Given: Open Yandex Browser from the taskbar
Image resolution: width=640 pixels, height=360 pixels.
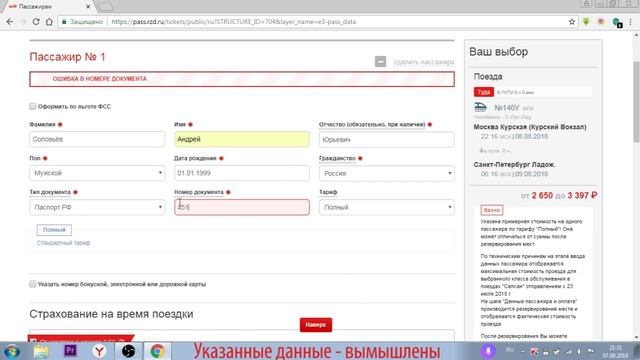Looking at the screenshot, I should coord(99,351).
